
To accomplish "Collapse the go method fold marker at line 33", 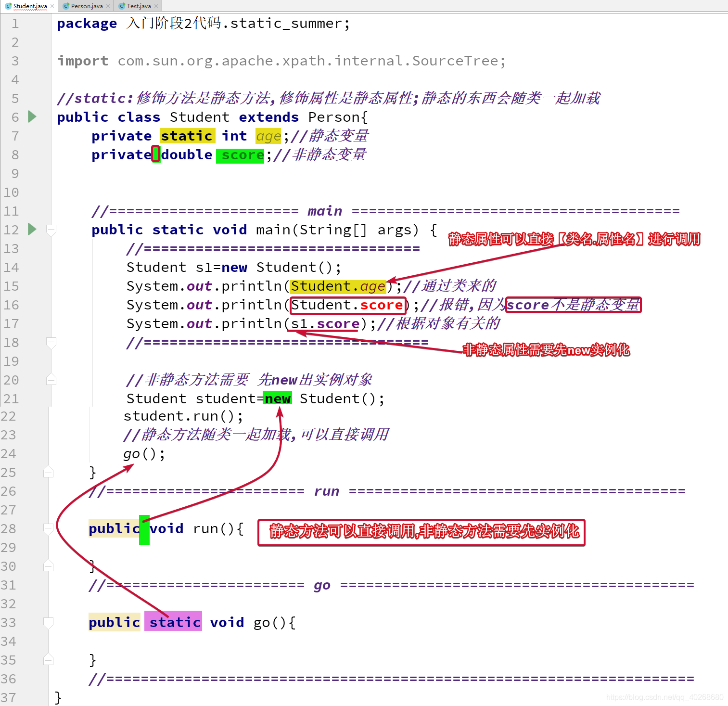I will pyautogui.click(x=49, y=623).
